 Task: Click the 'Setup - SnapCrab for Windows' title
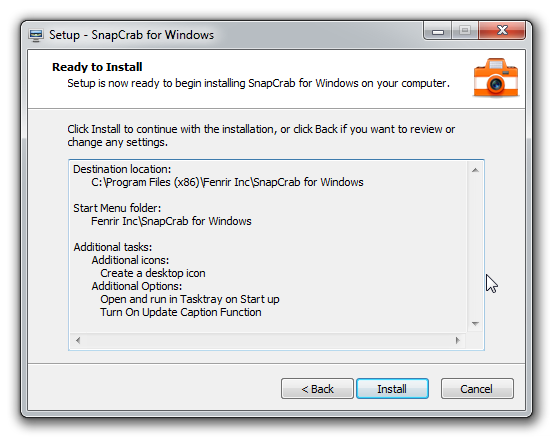pos(132,35)
